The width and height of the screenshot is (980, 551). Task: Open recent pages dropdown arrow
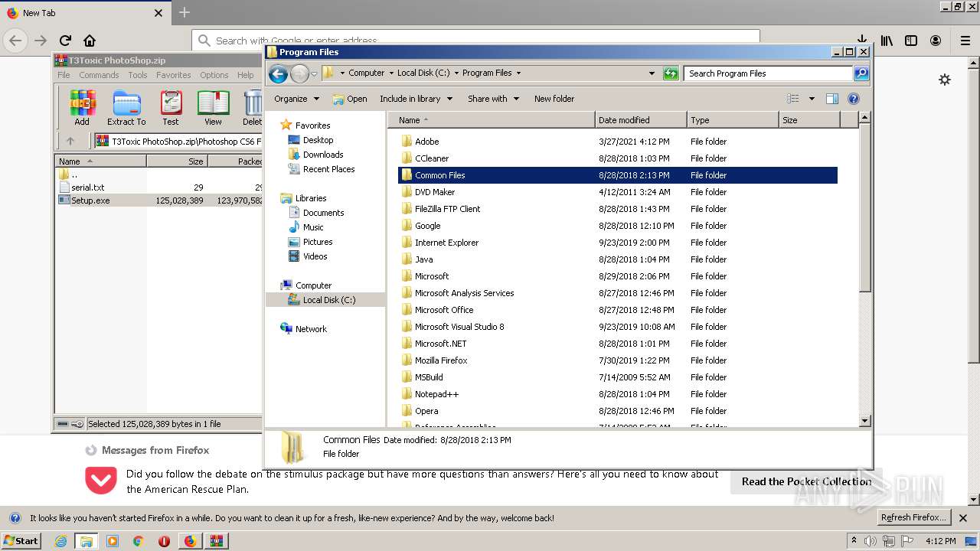pyautogui.click(x=314, y=74)
